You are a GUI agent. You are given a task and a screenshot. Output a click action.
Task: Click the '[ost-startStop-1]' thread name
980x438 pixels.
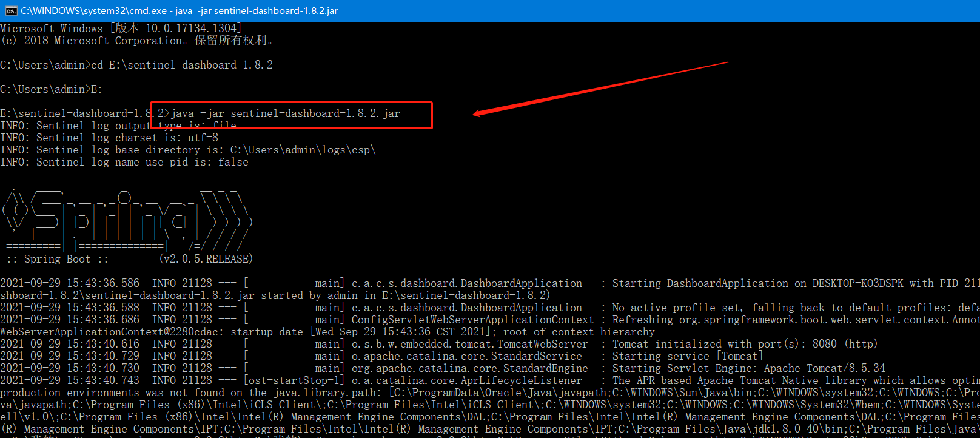[x=294, y=380]
